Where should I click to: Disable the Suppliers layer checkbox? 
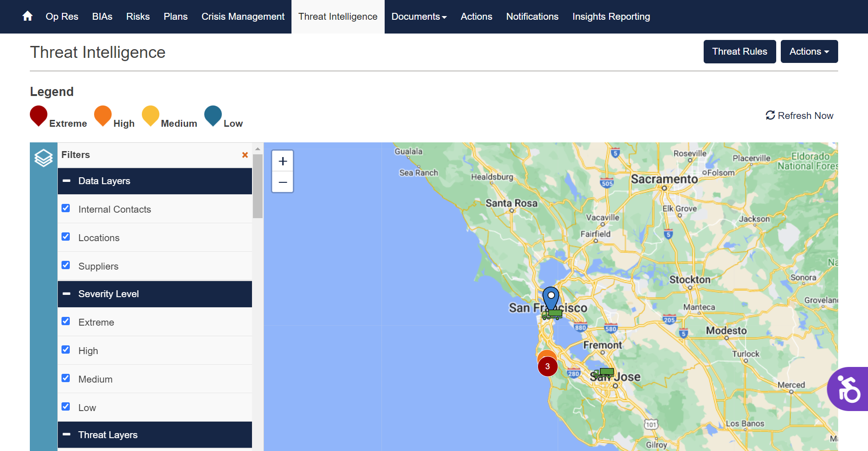tap(66, 265)
